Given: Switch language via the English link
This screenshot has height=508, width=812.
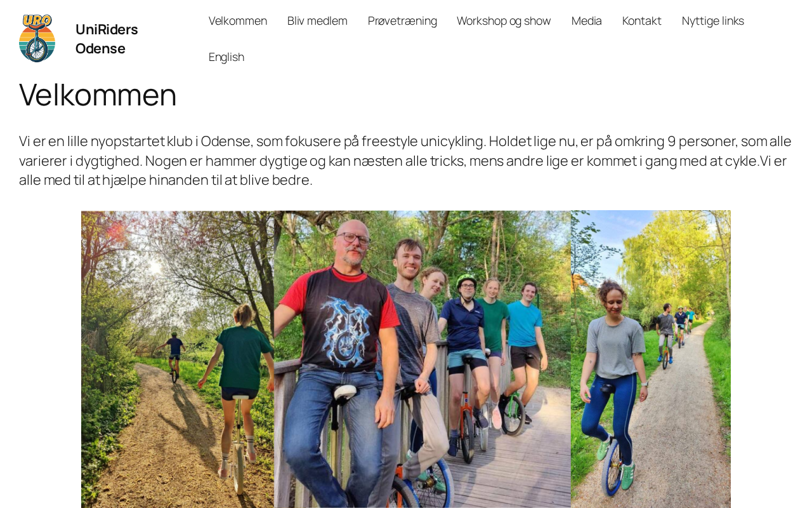Looking at the screenshot, I should tap(226, 57).
